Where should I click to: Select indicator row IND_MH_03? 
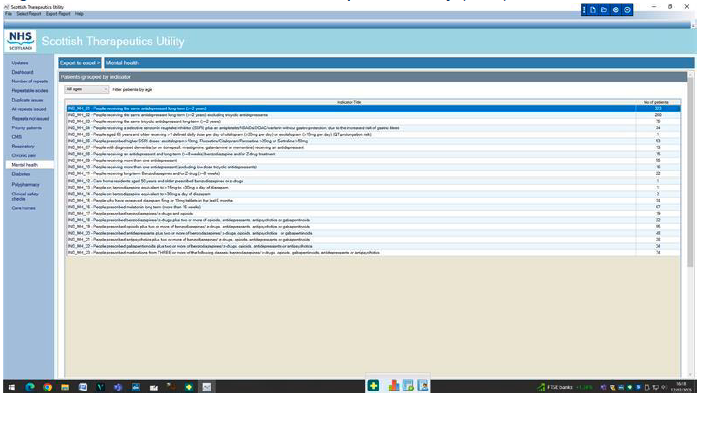click(373, 121)
